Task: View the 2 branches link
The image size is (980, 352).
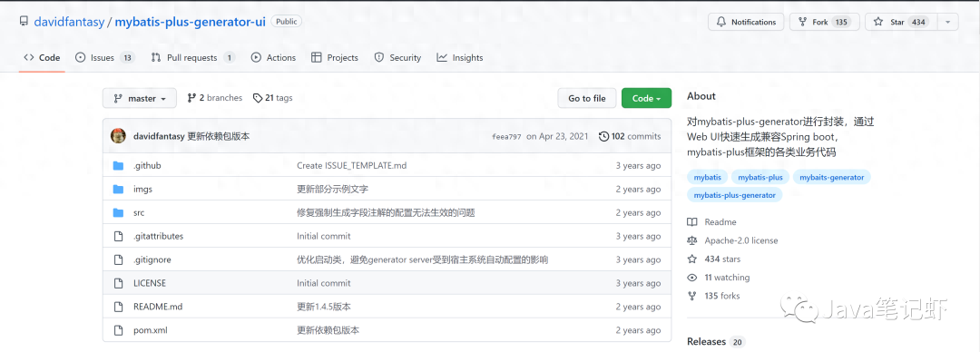Action: [214, 98]
